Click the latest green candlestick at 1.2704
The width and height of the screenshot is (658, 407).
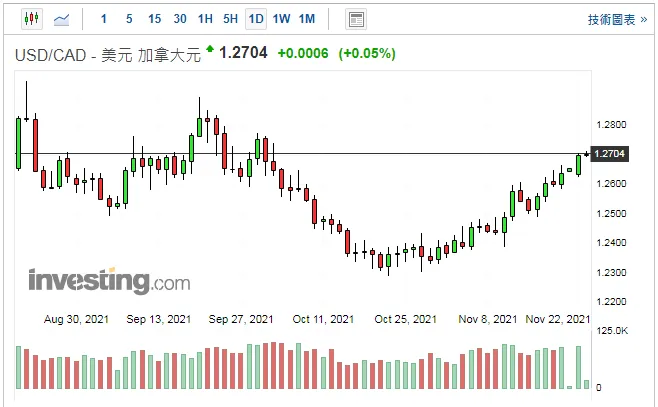[x=578, y=165]
